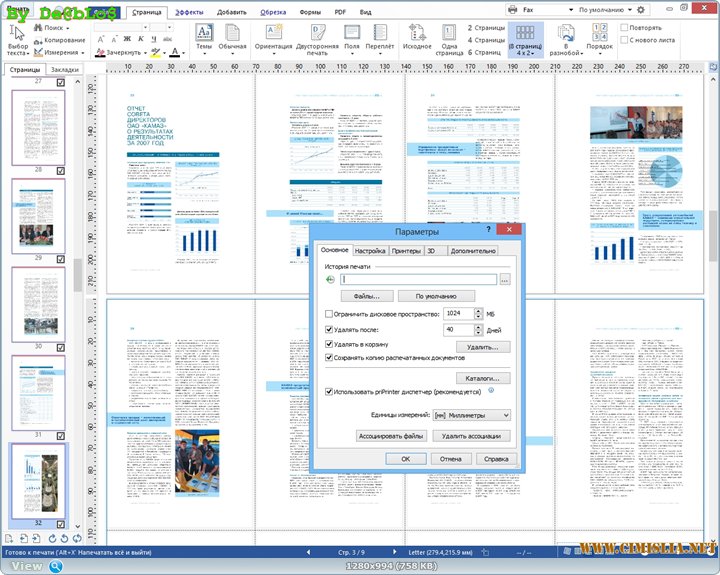This screenshot has height=575, width=720.
Task: Enable 'Ограничить дисковое пространство' checkbox
Action: (x=330, y=314)
